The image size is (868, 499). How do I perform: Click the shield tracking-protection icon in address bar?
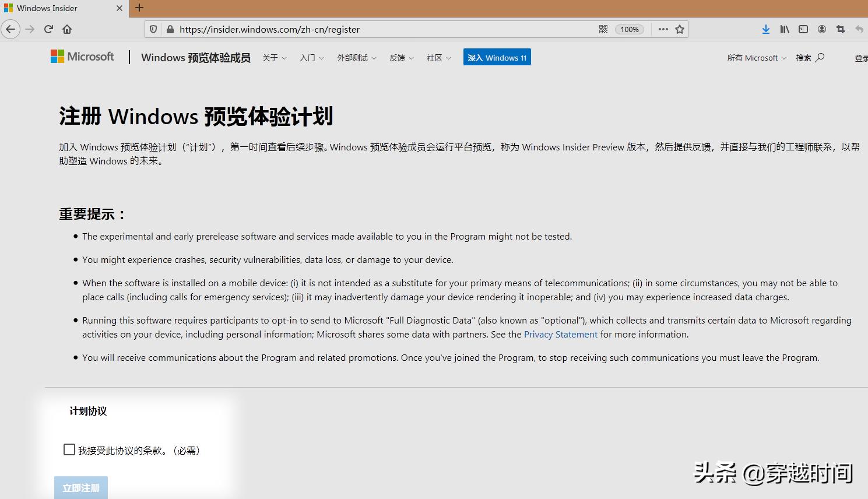152,29
